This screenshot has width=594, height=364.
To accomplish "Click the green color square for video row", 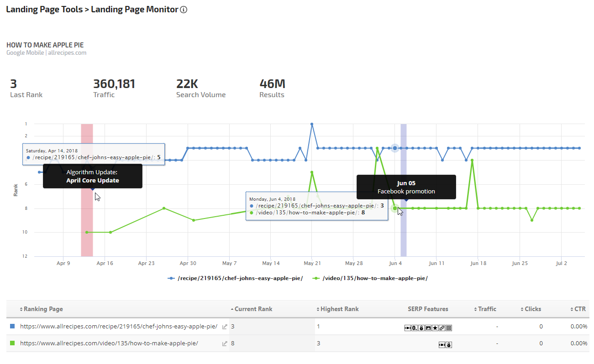I will tap(13, 343).
